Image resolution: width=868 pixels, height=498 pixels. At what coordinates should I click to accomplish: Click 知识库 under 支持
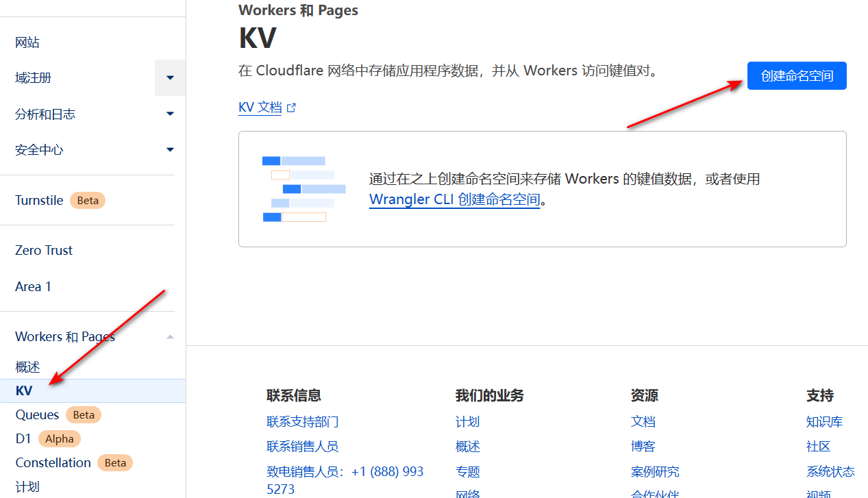coord(824,421)
